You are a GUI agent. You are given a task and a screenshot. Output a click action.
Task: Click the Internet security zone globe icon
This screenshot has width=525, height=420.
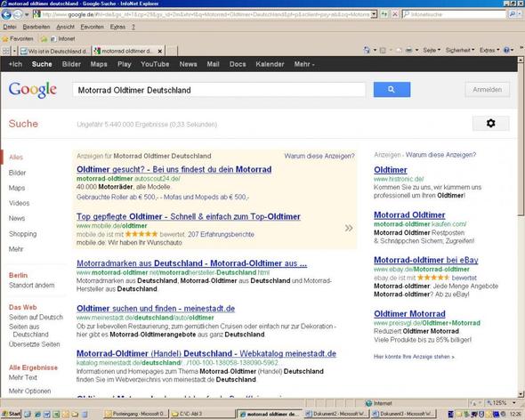[x=369, y=403]
